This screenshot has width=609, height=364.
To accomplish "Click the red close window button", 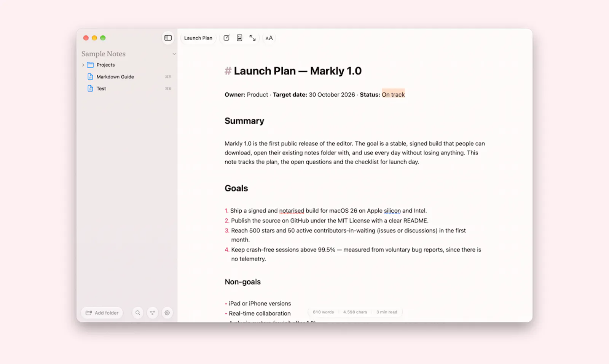I will pyautogui.click(x=86, y=38).
